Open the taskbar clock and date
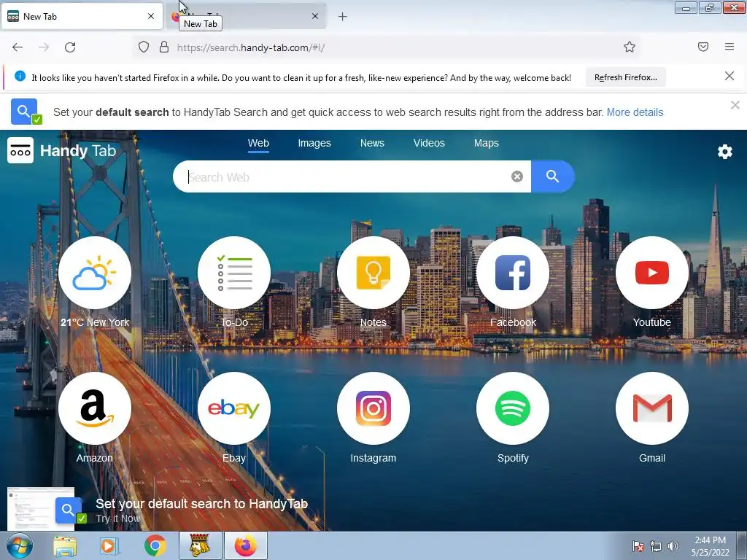 point(710,546)
